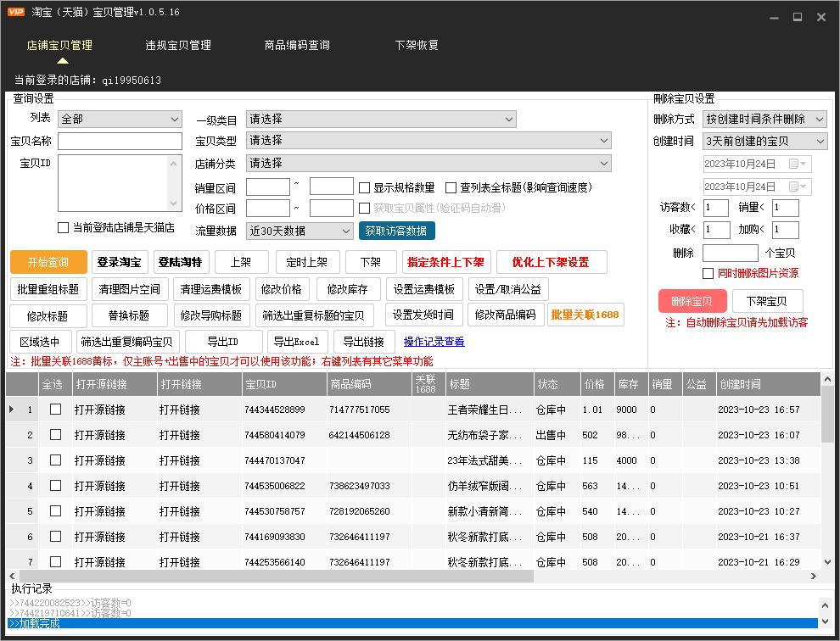Select the highlighted 加载完成 log entry

point(412,623)
